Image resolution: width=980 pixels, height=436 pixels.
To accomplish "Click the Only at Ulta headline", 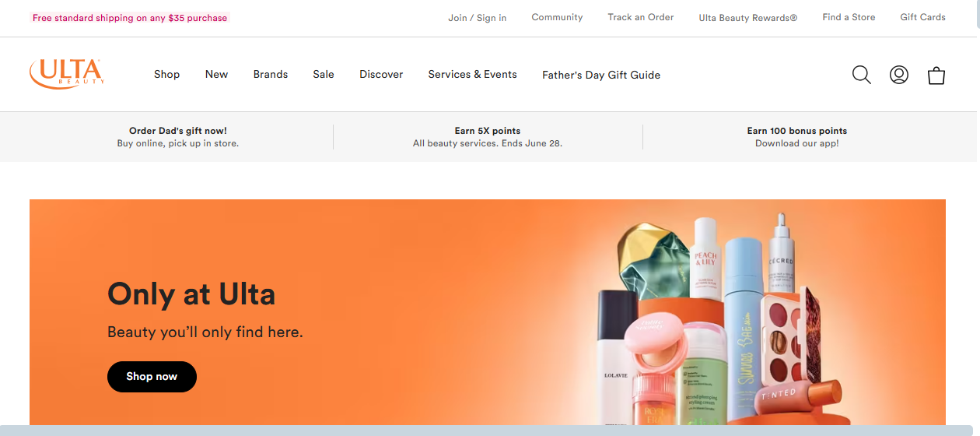I will click(x=191, y=294).
